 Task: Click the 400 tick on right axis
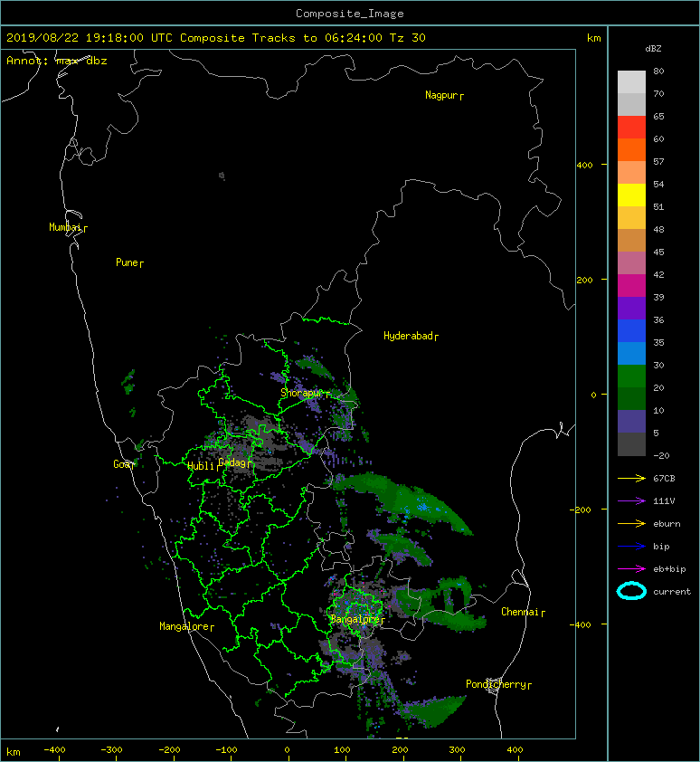coord(585,165)
